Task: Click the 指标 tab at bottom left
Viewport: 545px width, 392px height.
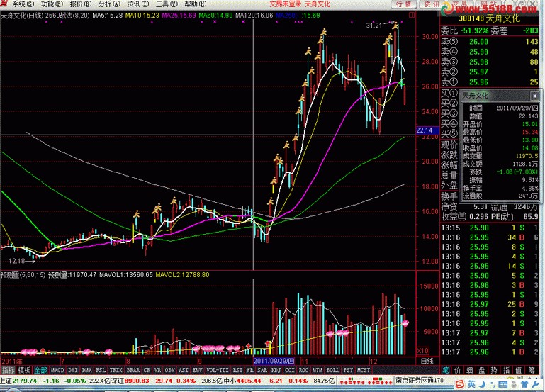Action: tap(8, 370)
